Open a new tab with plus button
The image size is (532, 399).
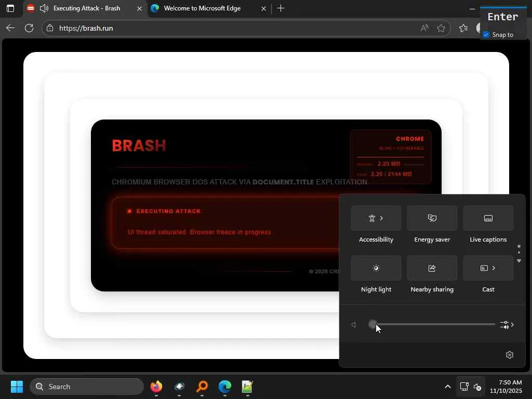281,8
